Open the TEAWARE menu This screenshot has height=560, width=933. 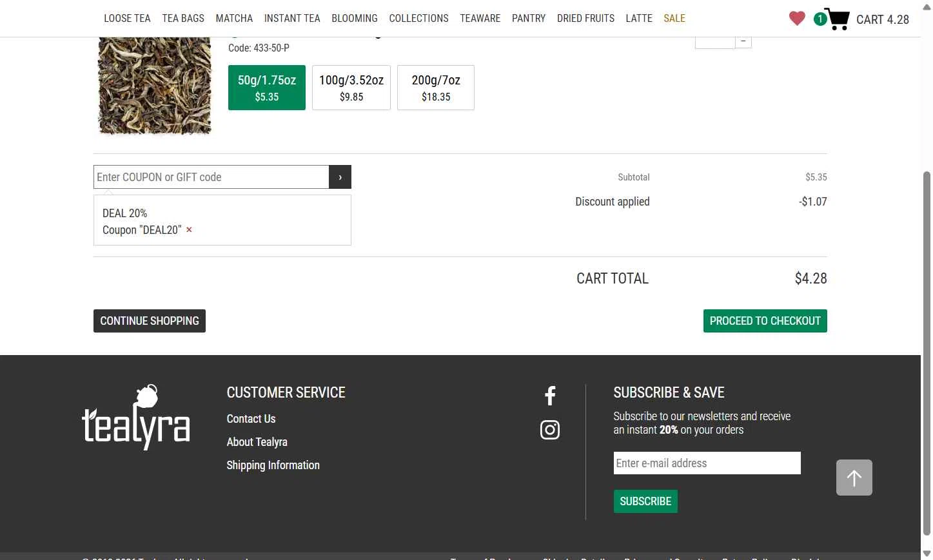tap(480, 18)
